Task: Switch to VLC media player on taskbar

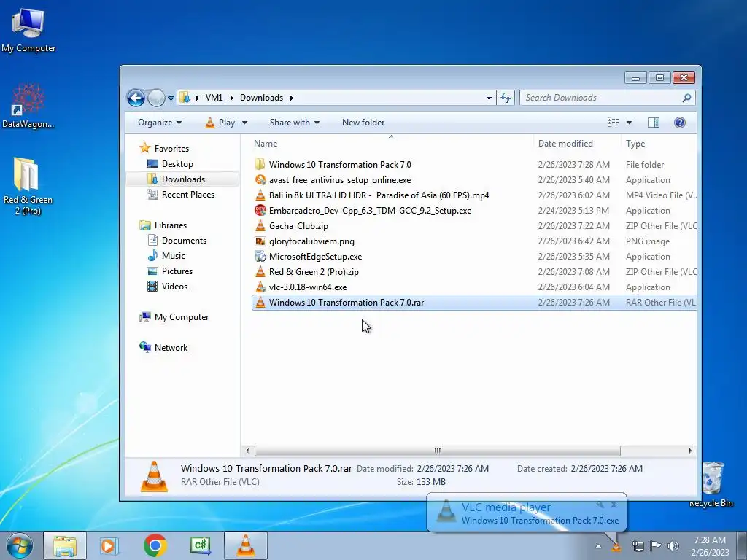Action: pos(245,545)
